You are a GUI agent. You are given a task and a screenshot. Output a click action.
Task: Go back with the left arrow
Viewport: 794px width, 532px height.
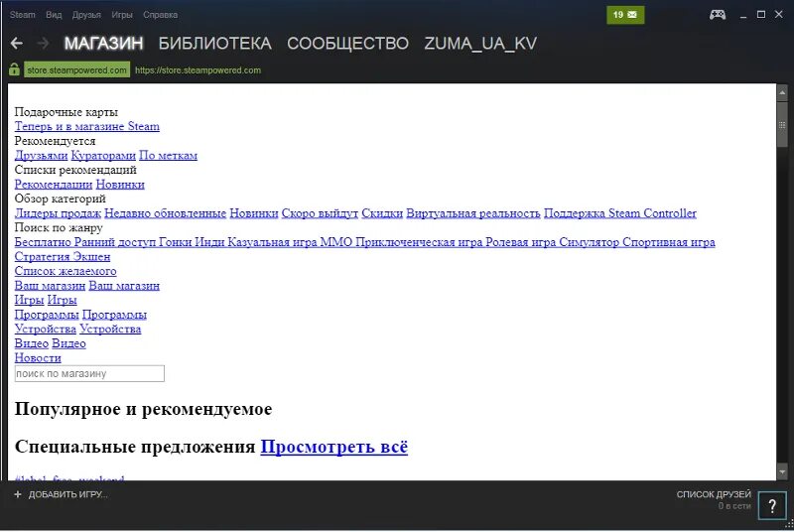(x=16, y=44)
